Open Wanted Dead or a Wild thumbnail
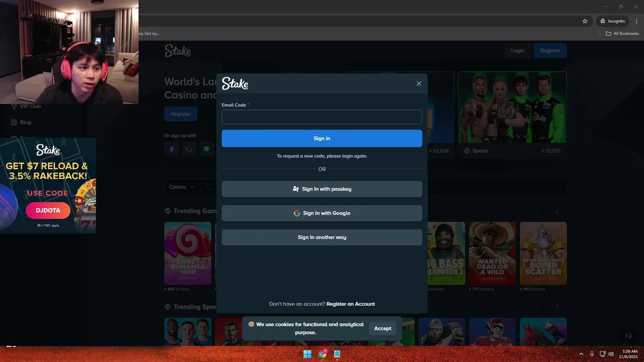 pos(493,253)
